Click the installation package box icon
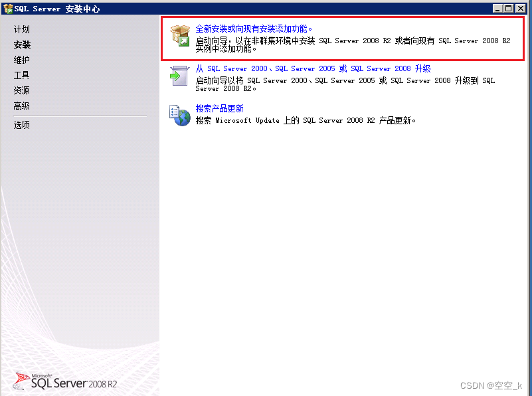The width and height of the screenshot is (532, 396). (x=178, y=34)
